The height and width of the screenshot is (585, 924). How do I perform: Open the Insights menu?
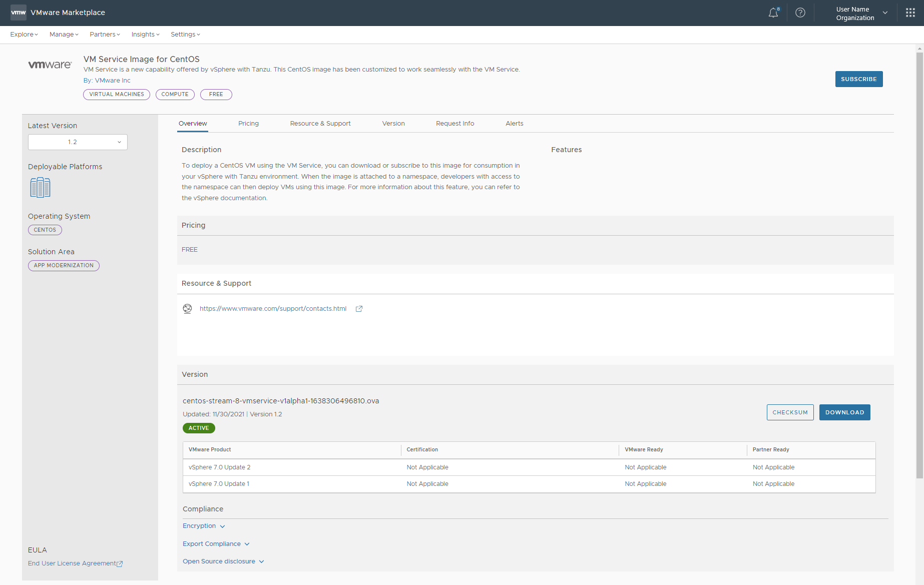pyautogui.click(x=146, y=35)
